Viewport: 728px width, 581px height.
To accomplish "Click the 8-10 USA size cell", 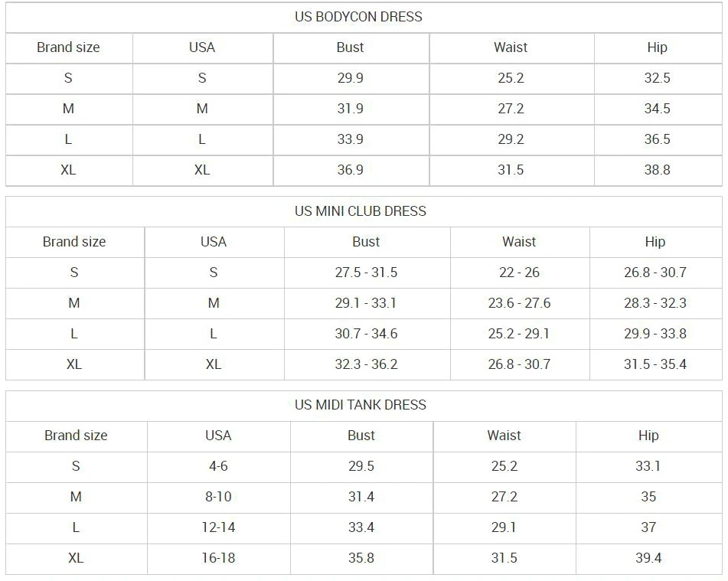I will tap(218, 497).
